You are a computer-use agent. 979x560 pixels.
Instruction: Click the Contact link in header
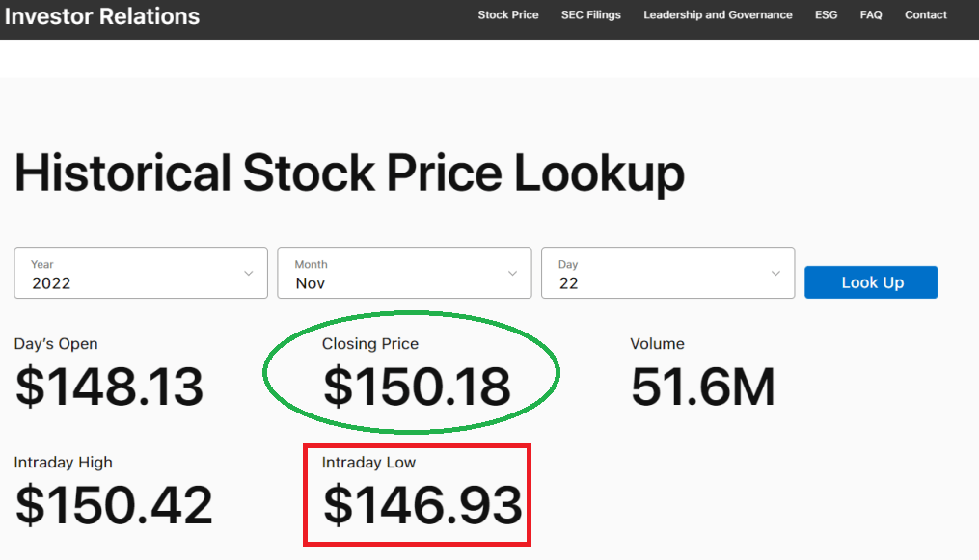tap(925, 15)
